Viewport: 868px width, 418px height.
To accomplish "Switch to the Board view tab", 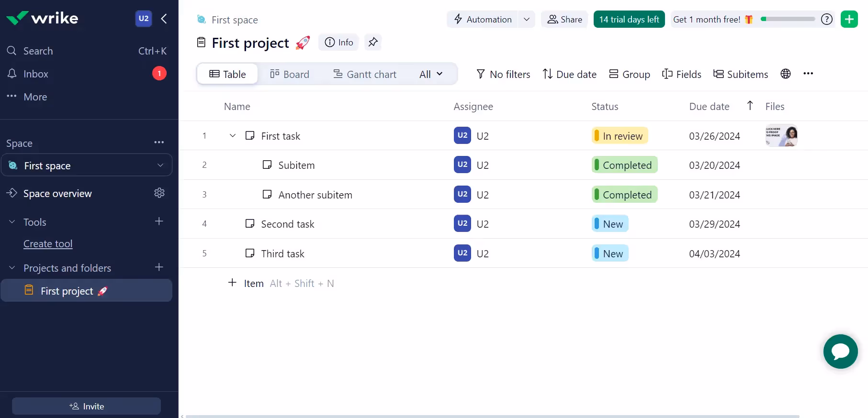I will coord(290,74).
